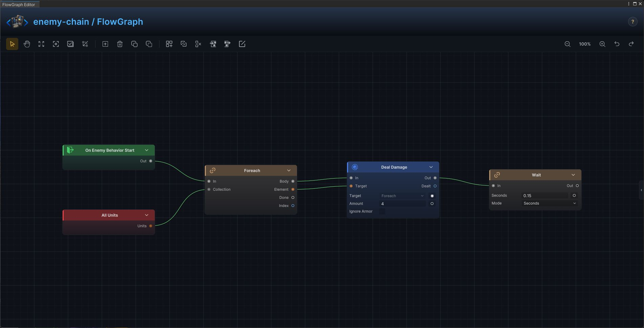
Task: Click the export-from-nodes arrow icon
Action: click(228, 44)
